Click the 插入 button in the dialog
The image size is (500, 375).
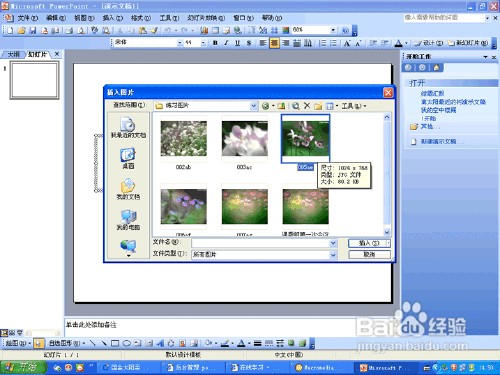(367, 243)
